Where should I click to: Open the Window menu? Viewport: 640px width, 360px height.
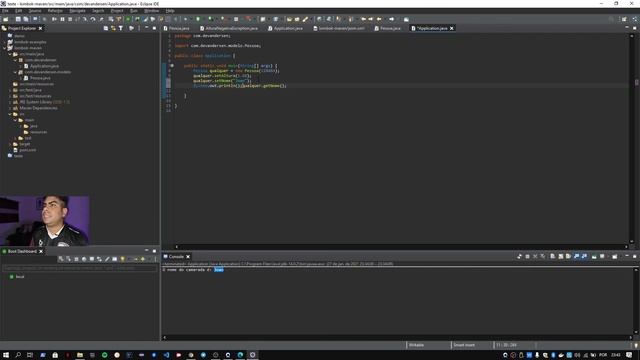click(x=151, y=11)
